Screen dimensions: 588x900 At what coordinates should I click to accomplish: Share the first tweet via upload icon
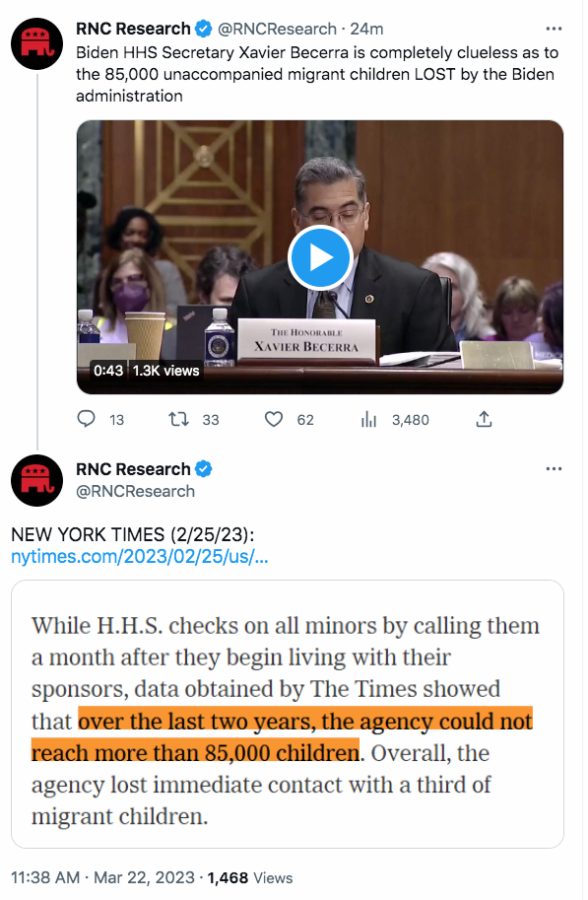484,420
